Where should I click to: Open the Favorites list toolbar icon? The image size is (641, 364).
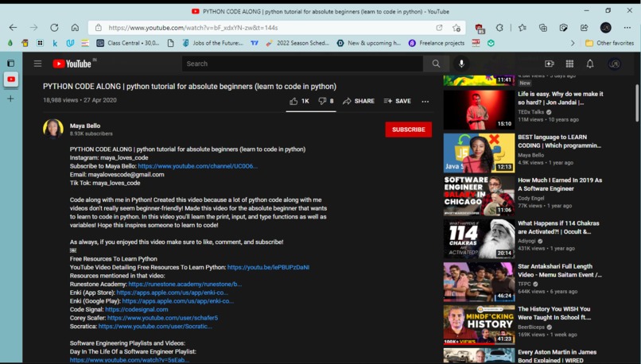[522, 28]
